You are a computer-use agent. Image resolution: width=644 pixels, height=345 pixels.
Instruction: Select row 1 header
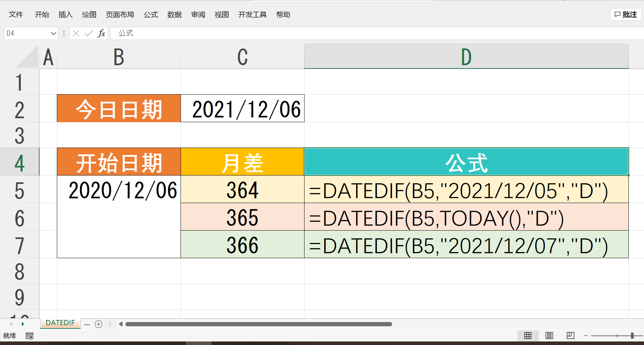(x=19, y=82)
